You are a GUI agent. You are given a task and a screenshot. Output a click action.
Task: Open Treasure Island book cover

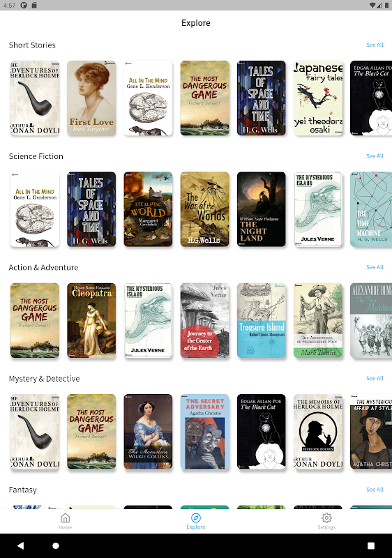coord(262,320)
